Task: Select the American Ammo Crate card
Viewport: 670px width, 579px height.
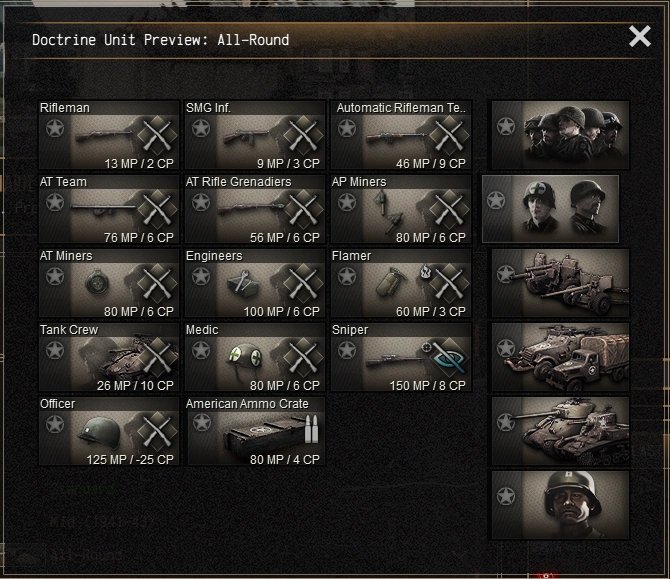Action: 255,431
